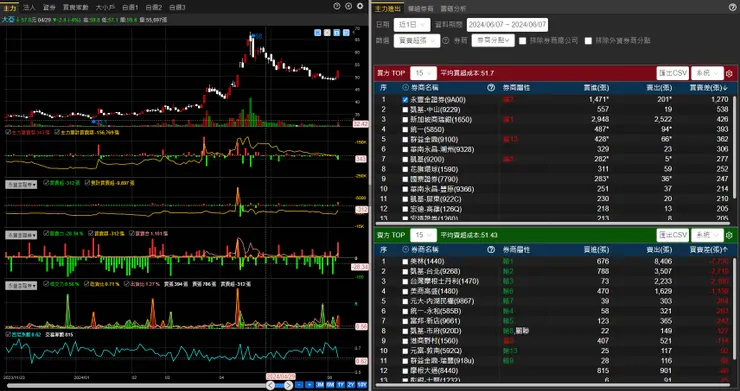This screenshot has width=740, height=391.
Task: Set chart range to 1Y
Action: pyautogui.click(x=340, y=385)
